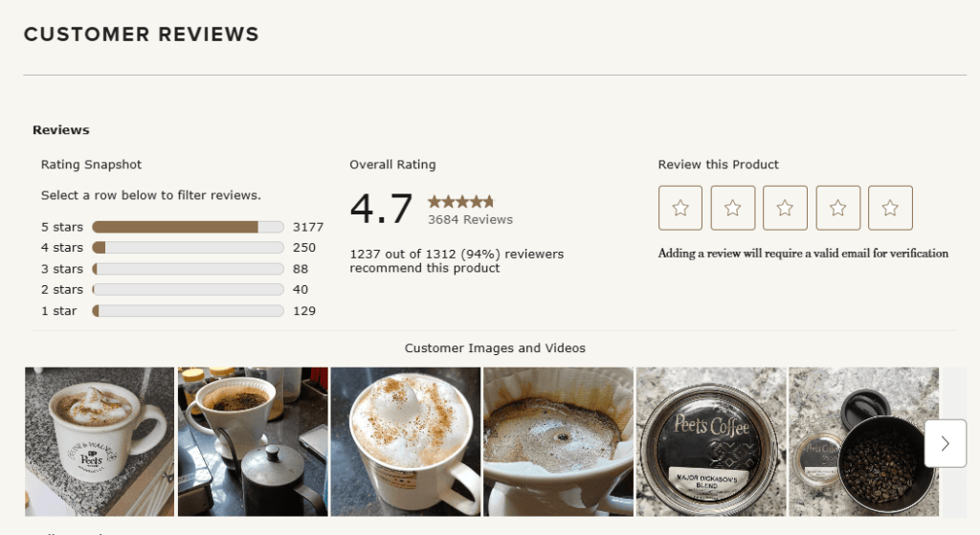Open the Major Dickason's Blend lid photo
Image resolution: width=980 pixels, height=535 pixels.
(x=711, y=441)
